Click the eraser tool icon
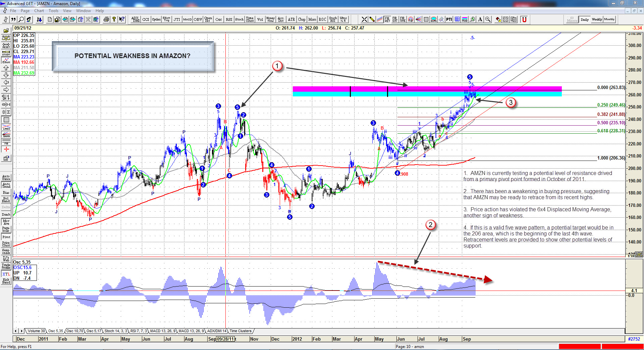This screenshot has width=644, height=350. [498, 19]
